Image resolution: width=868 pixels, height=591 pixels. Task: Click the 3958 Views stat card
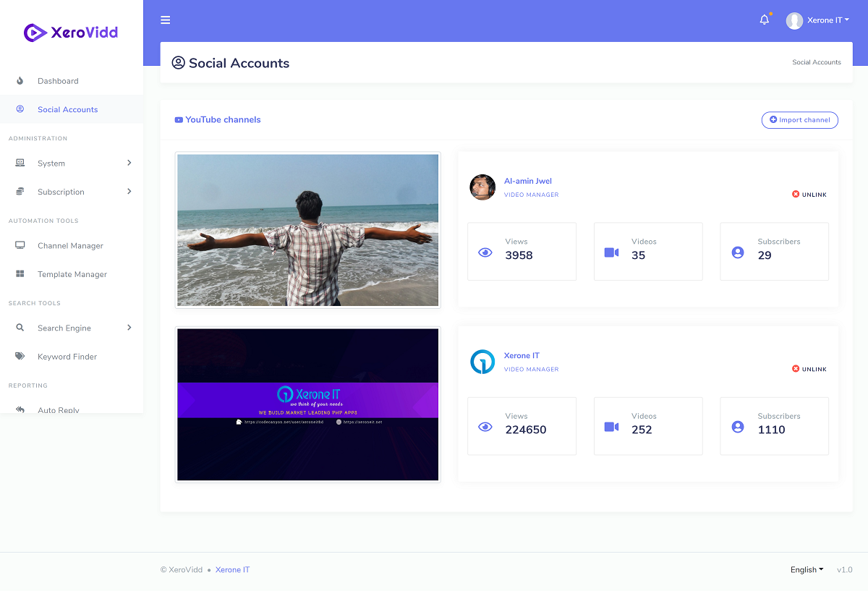click(522, 251)
